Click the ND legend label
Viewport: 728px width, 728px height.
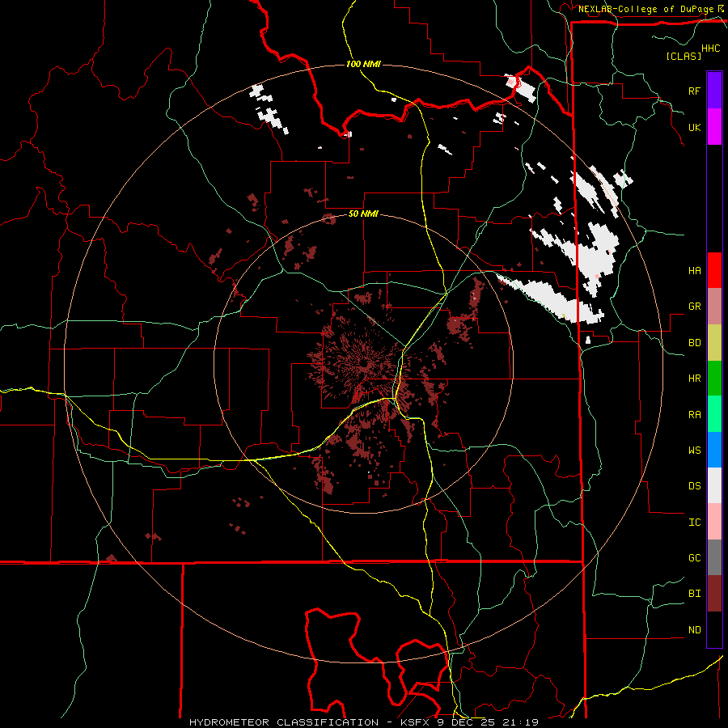694,630
